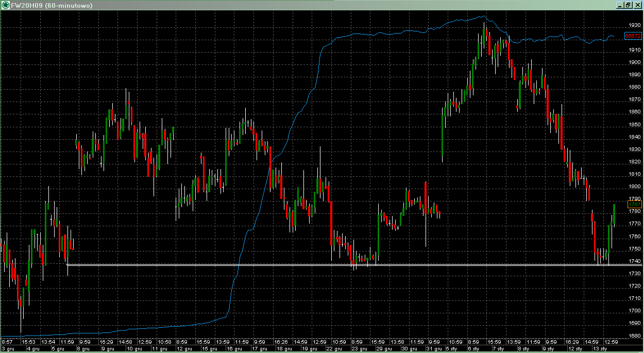
Task: Click the 16:26 time label
Action: tap(281, 342)
